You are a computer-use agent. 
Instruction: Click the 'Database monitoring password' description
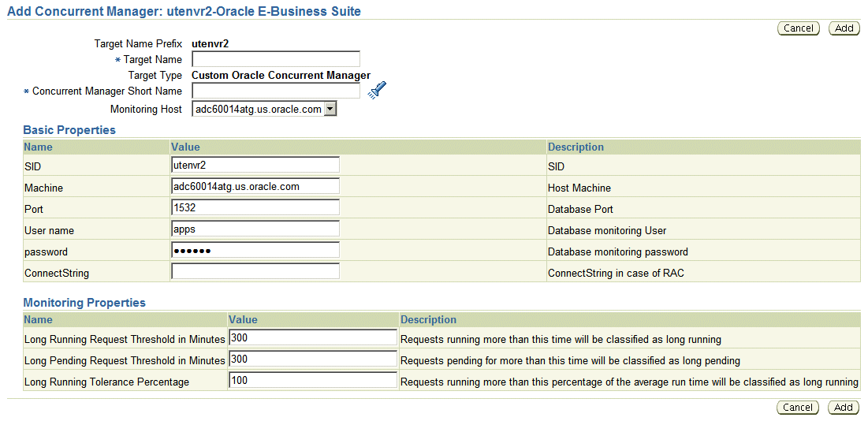point(618,251)
